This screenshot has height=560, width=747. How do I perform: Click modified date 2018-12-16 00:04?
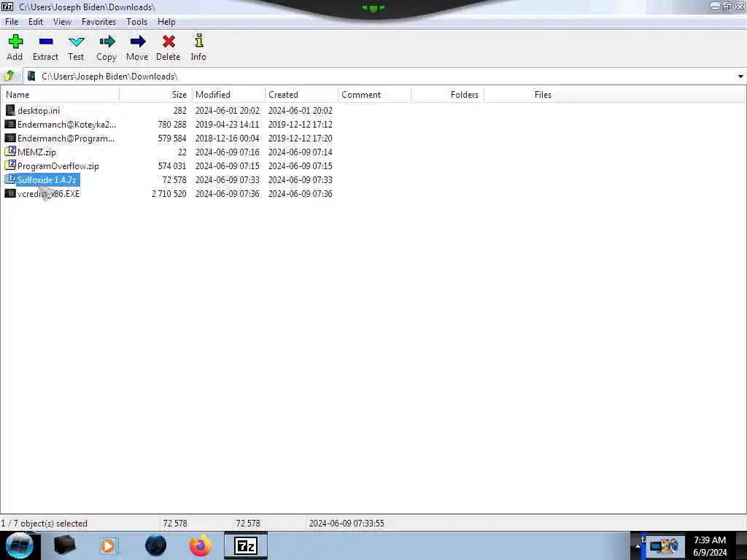(x=228, y=138)
